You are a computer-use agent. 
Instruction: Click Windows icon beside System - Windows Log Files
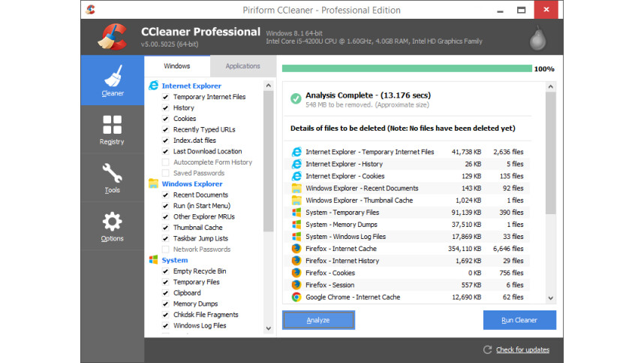click(296, 237)
